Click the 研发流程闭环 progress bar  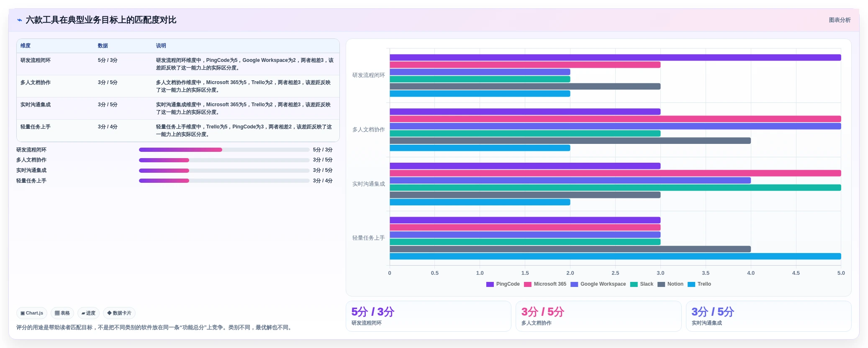[x=224, y=150]
